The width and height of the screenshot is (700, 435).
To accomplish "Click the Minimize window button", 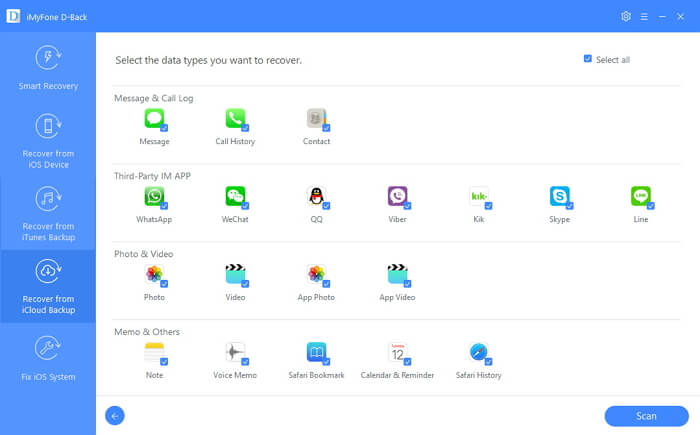I will 662,17.
